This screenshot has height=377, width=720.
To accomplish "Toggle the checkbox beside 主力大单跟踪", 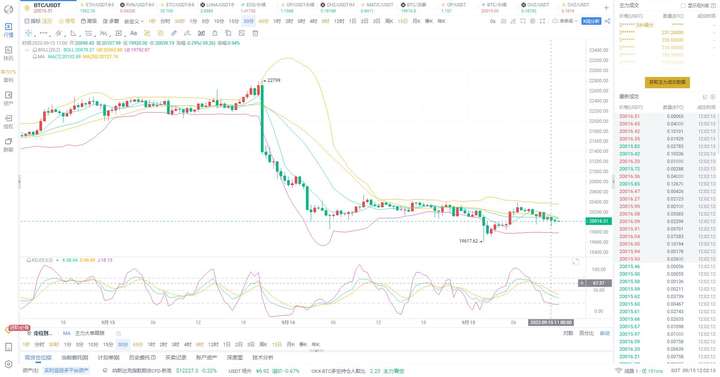I will coord(118,333).
